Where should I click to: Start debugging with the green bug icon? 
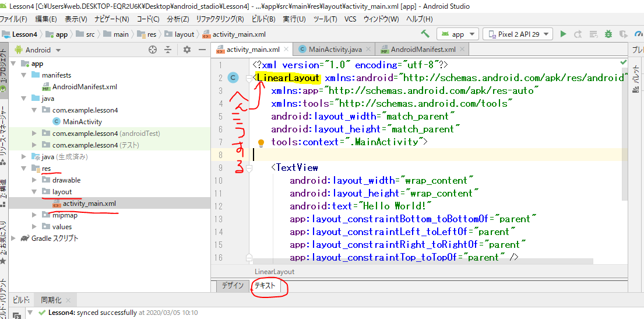click(608, 34)
